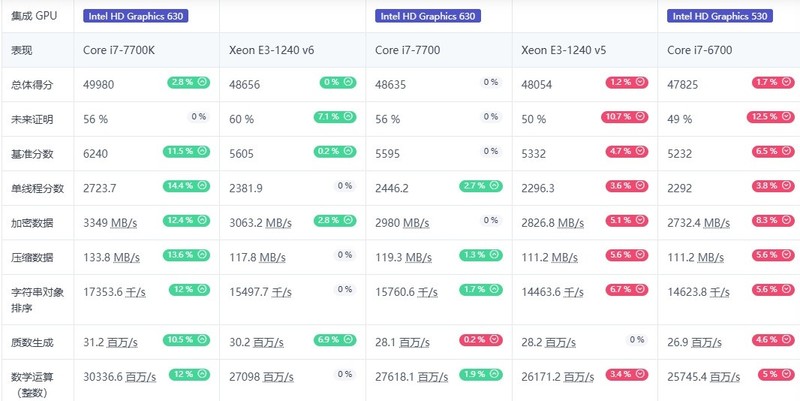This screenshot has width=800, height=401.
Task: Click the green 10.5 % badge
Action: [186, 340]
